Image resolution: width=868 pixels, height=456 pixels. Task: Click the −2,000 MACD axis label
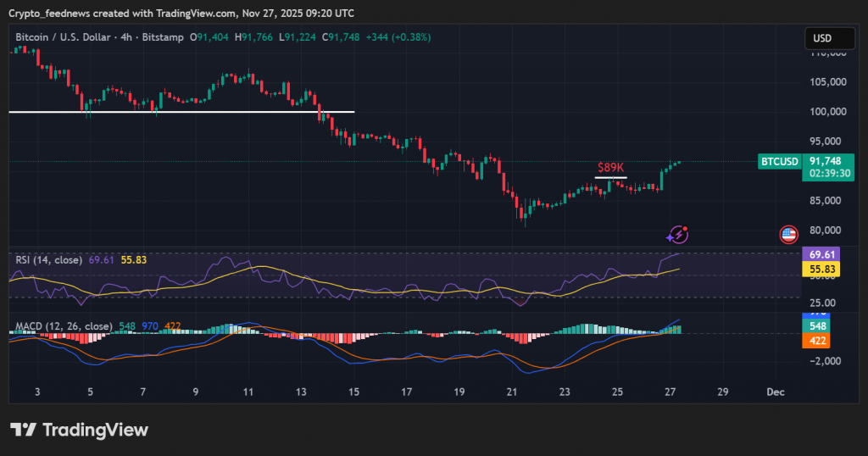[x=825, y=361]
